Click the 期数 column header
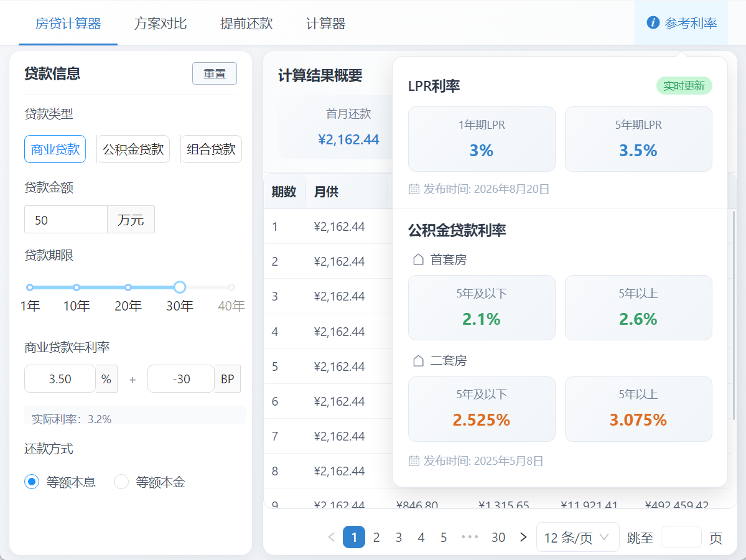Image resolution: width=746 pixels, height=560 pixels. pos(284,192)
